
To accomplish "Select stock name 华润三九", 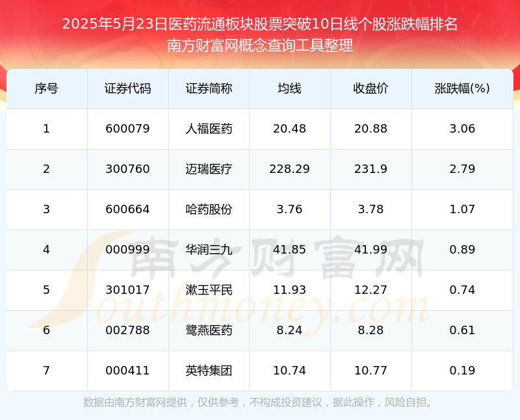I will [x=209, y=250].
